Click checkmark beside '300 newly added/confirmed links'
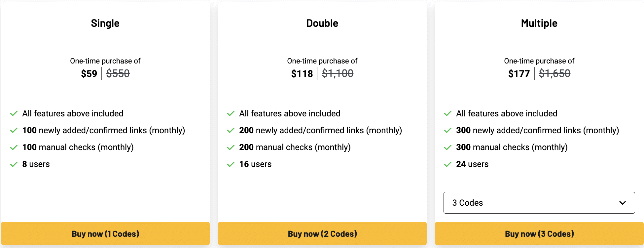 pyautogui.click(x=448, y=131)
